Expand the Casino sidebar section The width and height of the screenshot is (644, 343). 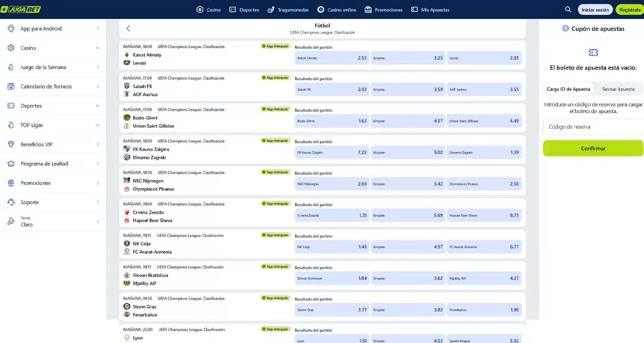(x=98, y=48)
